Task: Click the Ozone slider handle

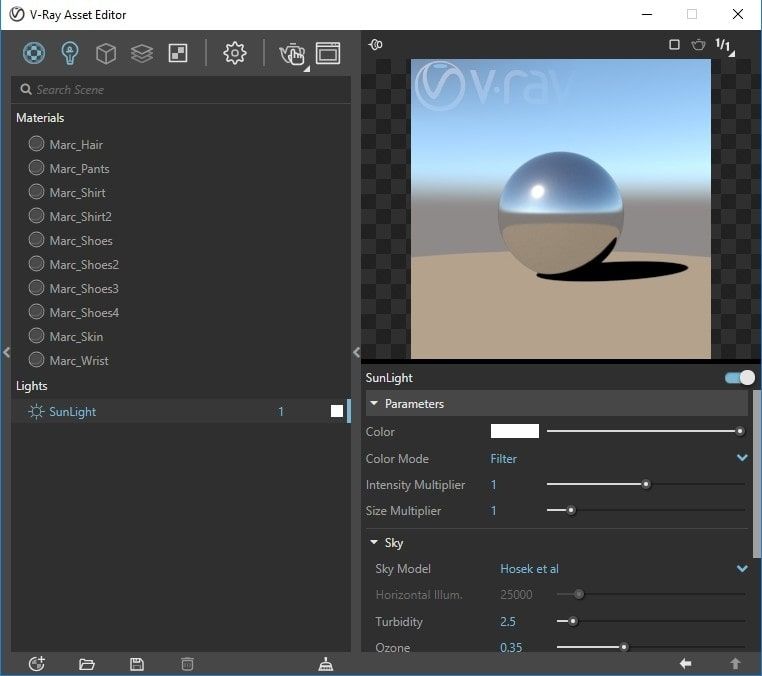Action: (x=624, y=647)
